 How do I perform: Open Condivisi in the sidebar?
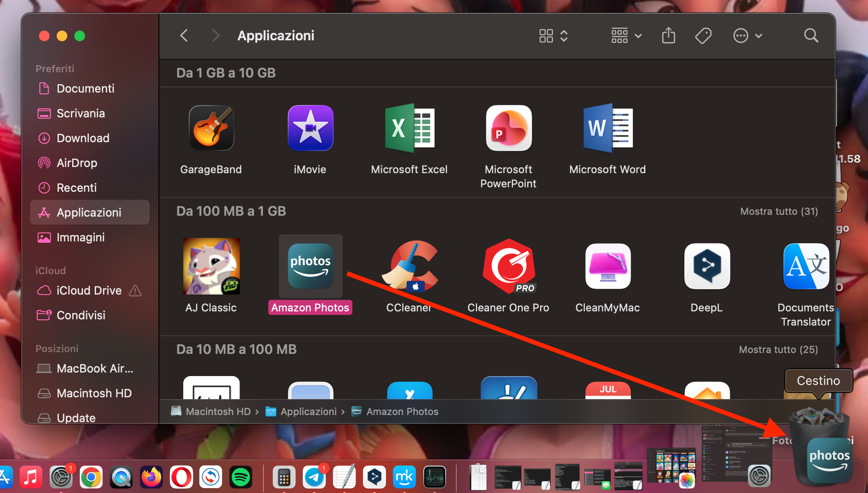(x=89, y=315)
